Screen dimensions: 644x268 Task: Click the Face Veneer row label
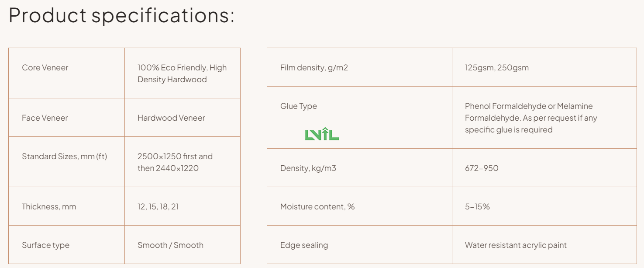(45, 118)
